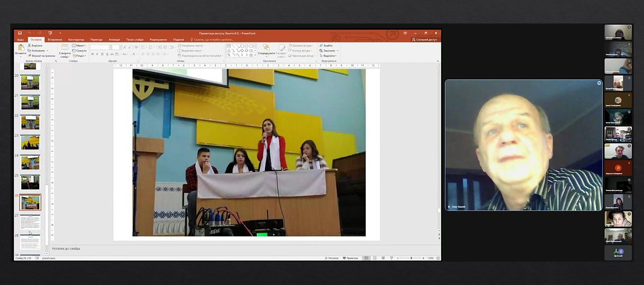Switch to Design (Конструктор) tab
Viewport: 644px width, 285px height.
click(76, 40)
